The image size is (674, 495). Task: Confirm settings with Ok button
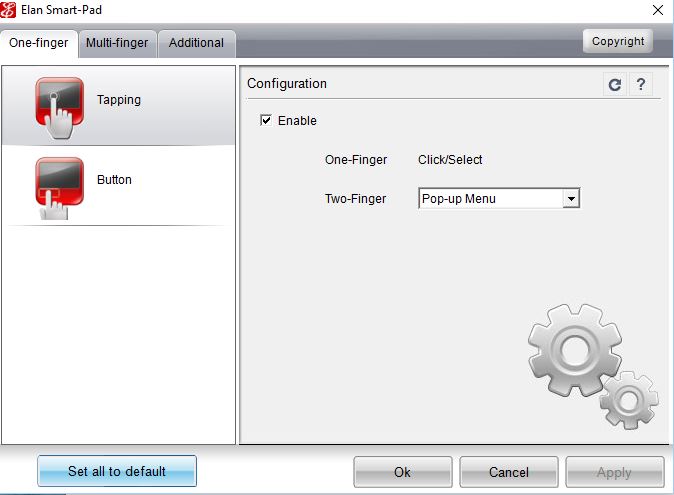point(403,472)
